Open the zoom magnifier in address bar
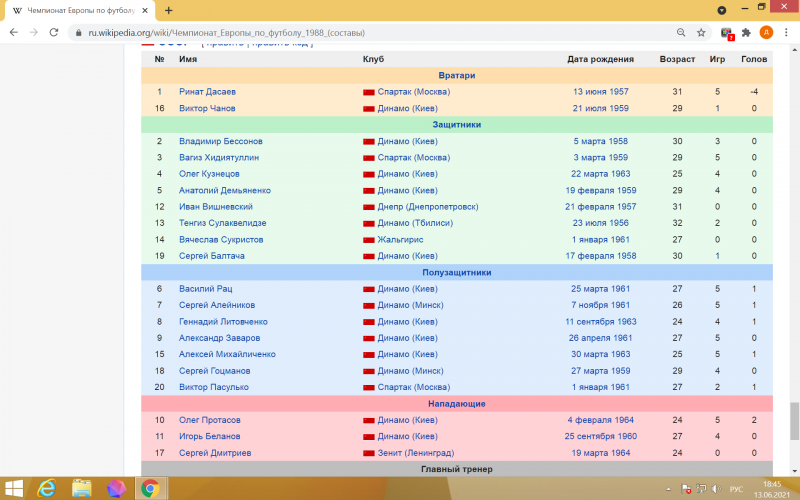This screenshot has width=800, height=500. click(681, 32)
